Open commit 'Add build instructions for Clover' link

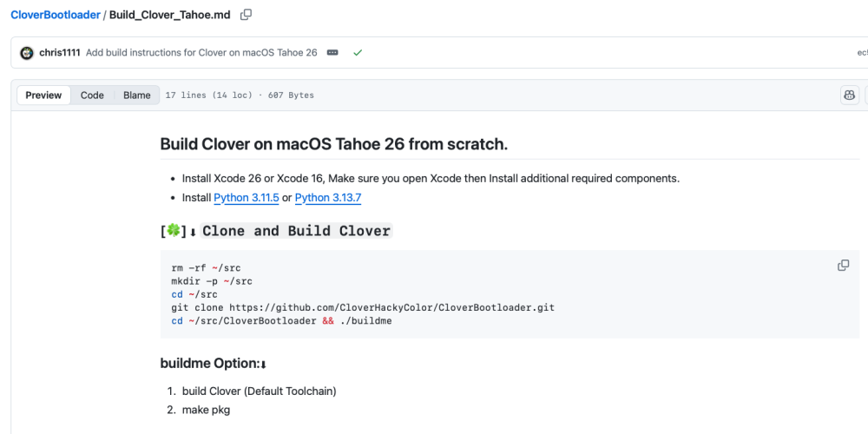click(201, 53)
